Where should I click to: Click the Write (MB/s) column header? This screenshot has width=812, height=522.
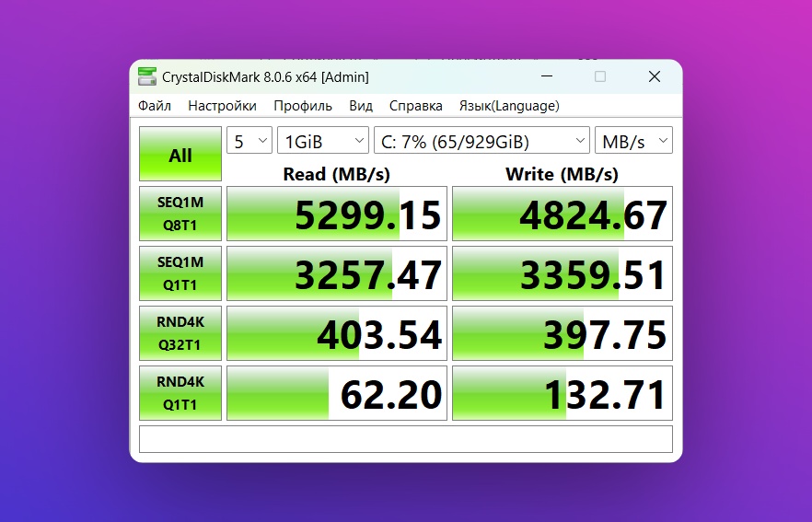tap(562, 174)
